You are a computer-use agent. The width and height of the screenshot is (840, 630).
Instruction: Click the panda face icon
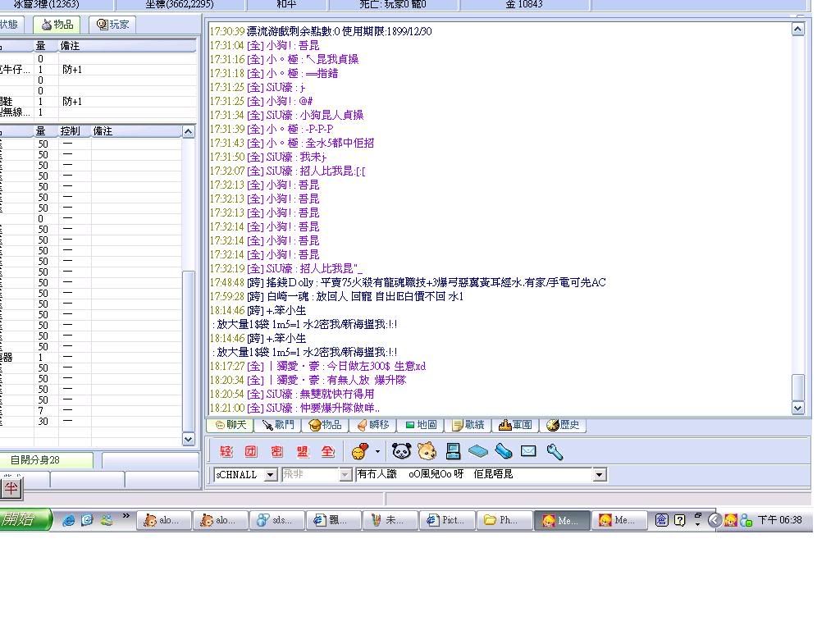401,451
